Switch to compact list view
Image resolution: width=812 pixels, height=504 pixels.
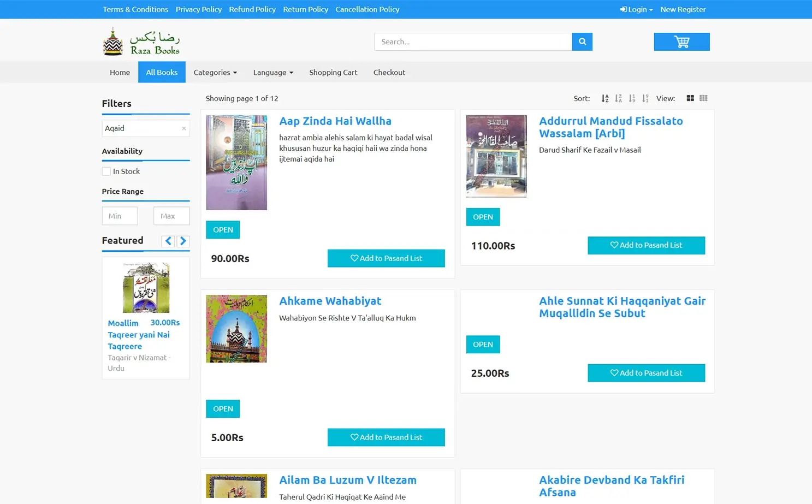pyautogui.click(x=703, y=98)
